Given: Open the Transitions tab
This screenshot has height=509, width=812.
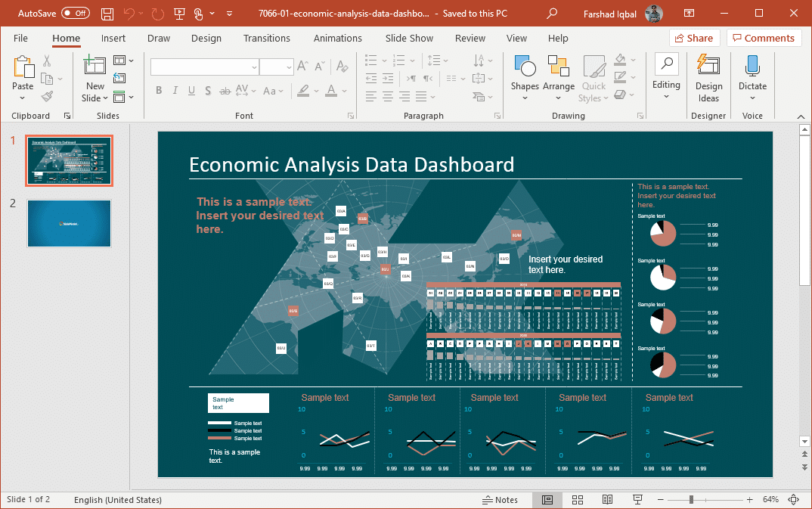Looking at the screenshot, I should click(x=267, y=39).
